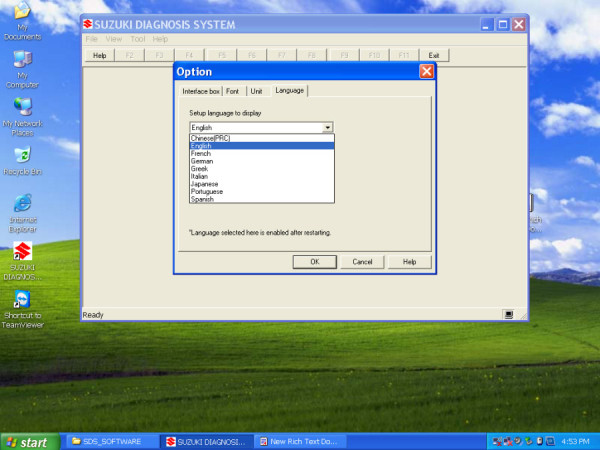Open My Computer desktop icon
Screen dimensions: 600x450
tap(21, 59)
